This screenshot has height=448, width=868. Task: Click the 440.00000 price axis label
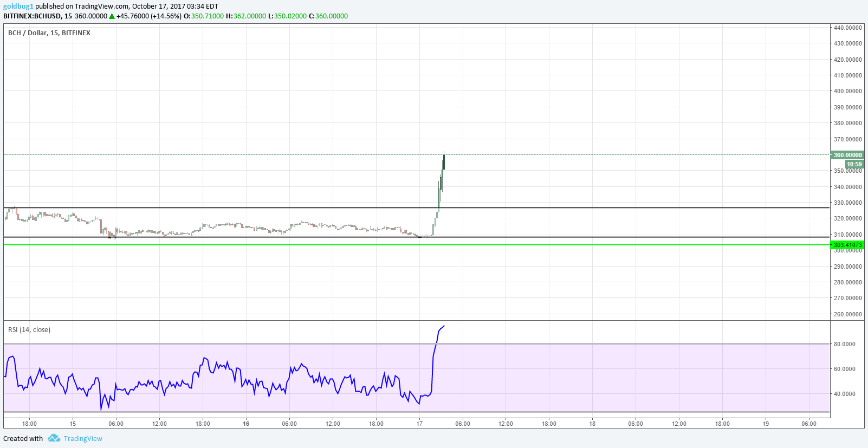pyautogui.click(x=848, y=28)
